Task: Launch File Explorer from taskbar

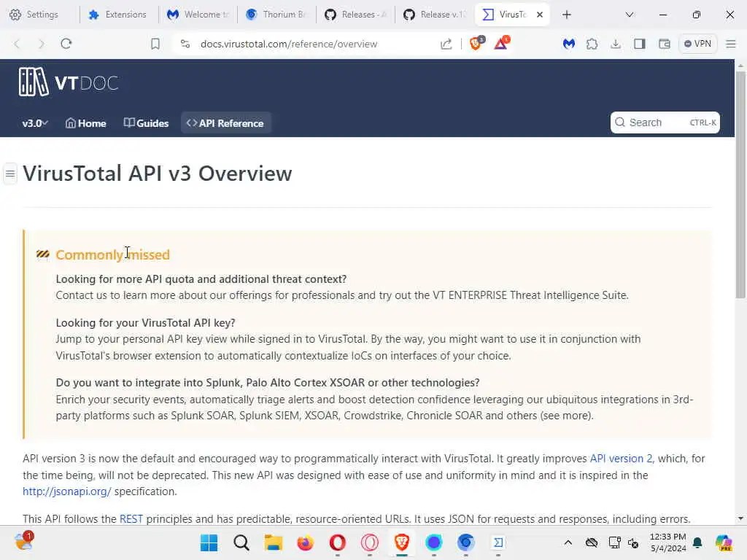Action: (x=274, y=542)
